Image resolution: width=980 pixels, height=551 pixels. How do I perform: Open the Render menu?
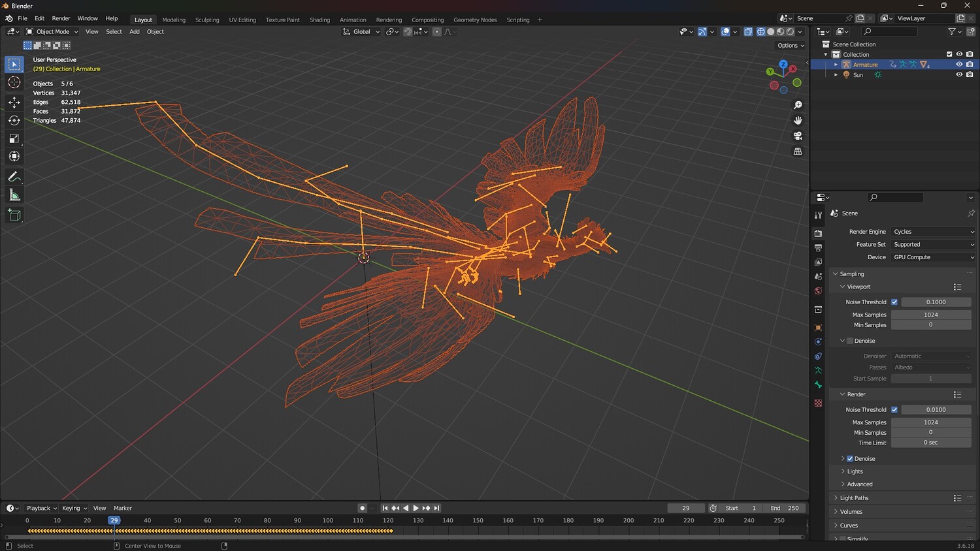61,18
